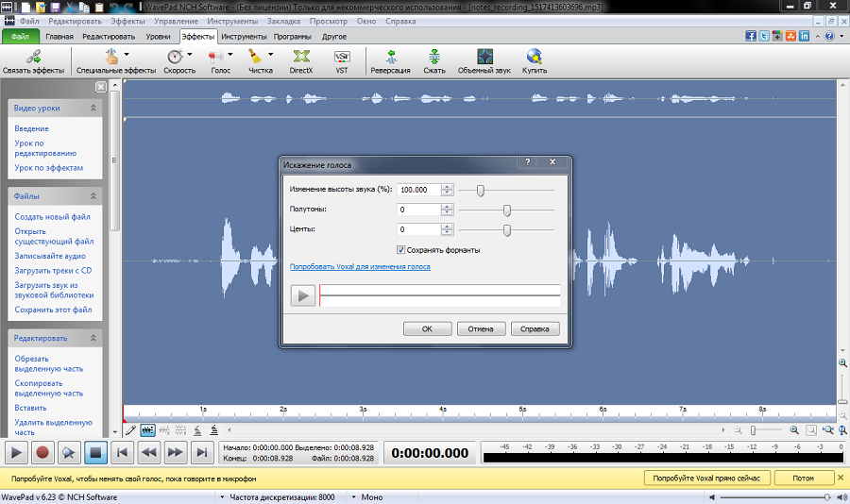The image size is (850, 504).
Task: Open Специальные эффекты toolbar icon
Action: [111, 57]
